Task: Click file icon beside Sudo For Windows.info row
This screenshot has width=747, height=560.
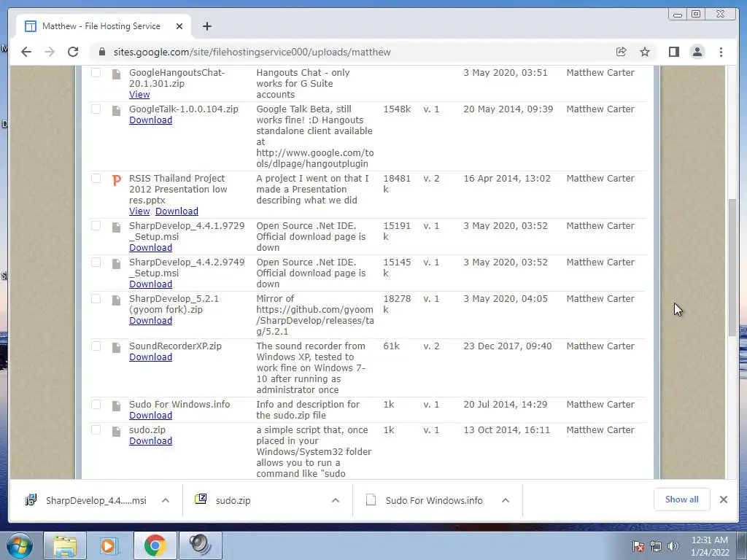Action: pyautogui.click(x=116, y=405)
